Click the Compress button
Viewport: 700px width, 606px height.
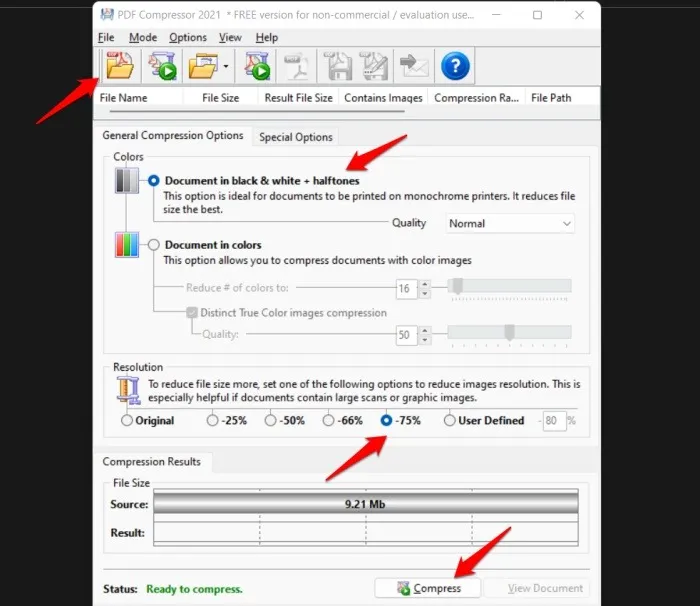click(x=428, y=588)
